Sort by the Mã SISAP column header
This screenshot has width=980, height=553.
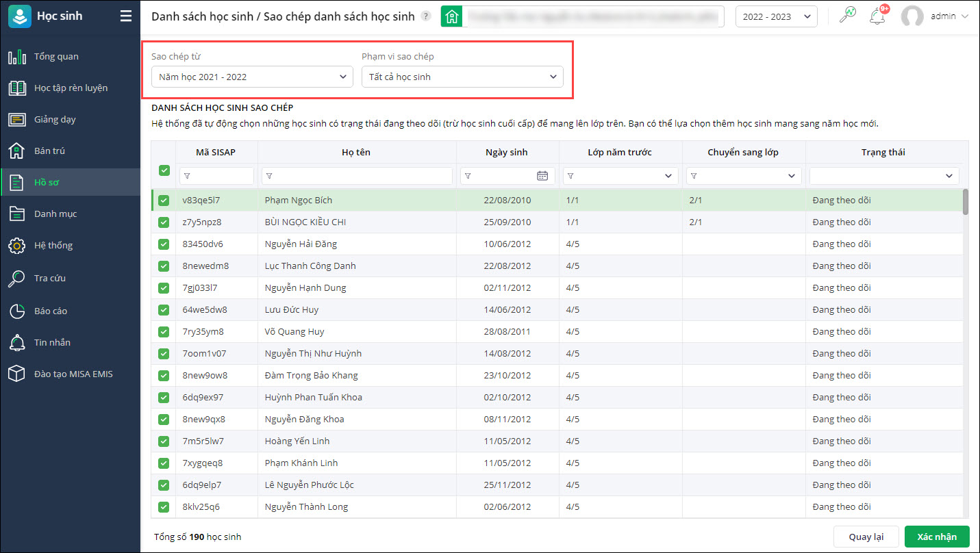point(216,153)
